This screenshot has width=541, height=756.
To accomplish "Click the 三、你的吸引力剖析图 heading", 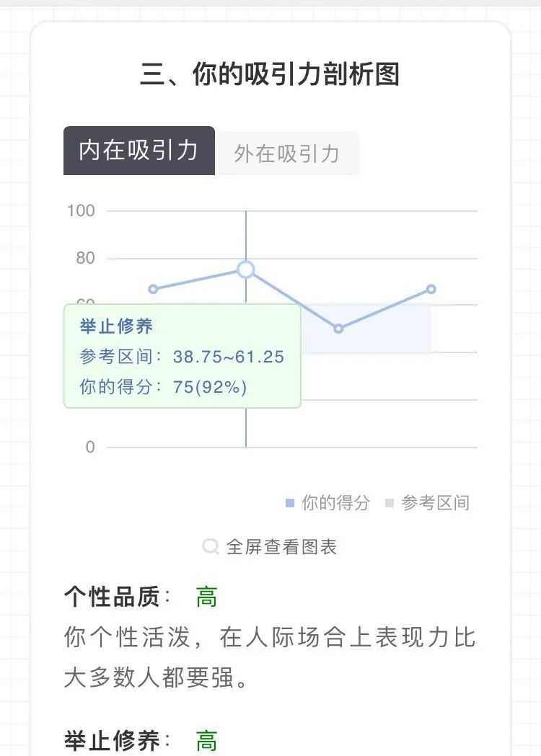I will coord(270,74).
